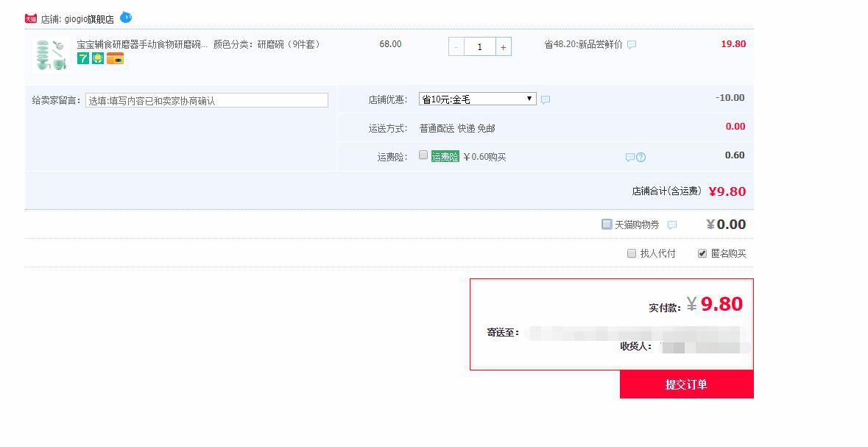
Task: Toggle the 找人代付 checkbox
Action: coord(632,253)
